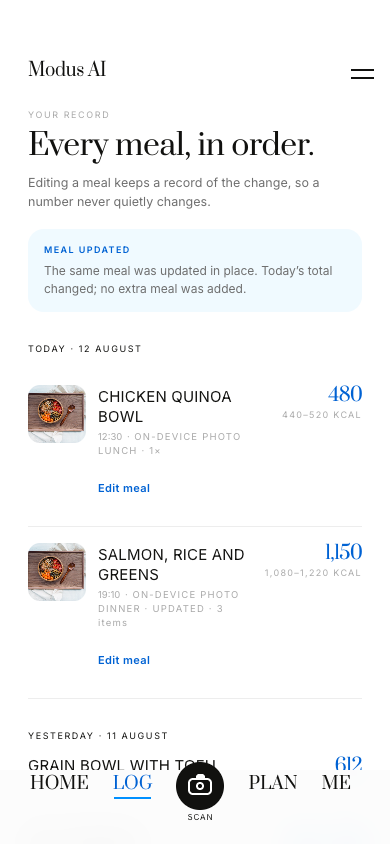This screenshot has height=844, width=390.
Task: Open the Salmon, Rice and Greens photo
Action: [57, 572]
